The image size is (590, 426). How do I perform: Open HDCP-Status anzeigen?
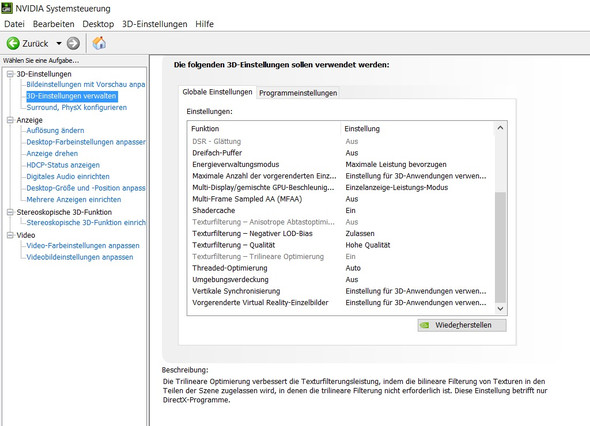63,165
